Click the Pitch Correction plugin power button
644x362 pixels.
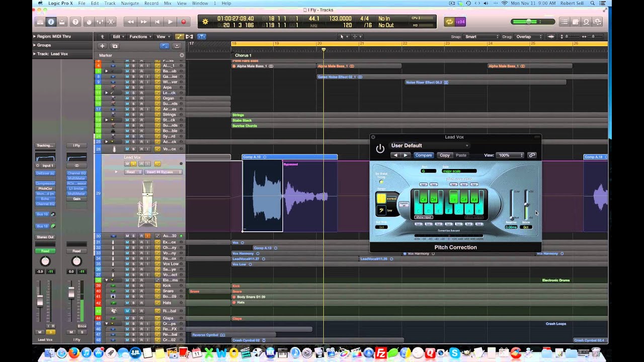pos(380,149)
